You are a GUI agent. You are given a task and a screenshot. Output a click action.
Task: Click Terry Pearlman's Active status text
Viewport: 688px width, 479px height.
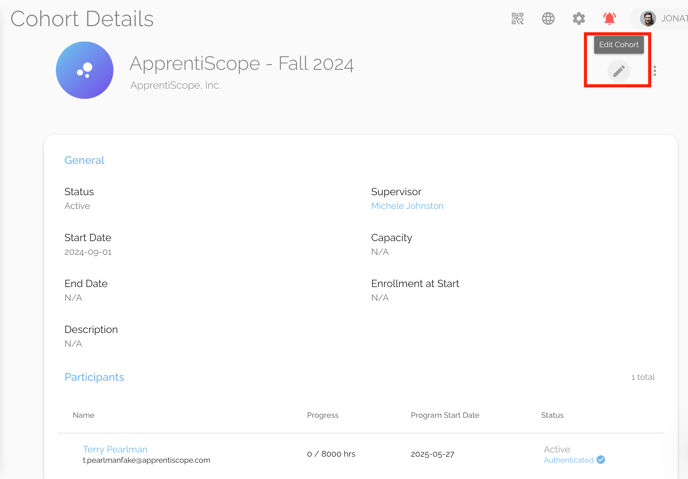[557, 449]
